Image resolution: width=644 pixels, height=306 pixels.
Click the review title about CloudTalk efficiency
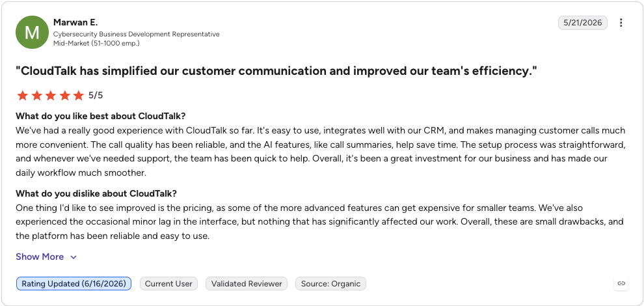click(276, 71)
